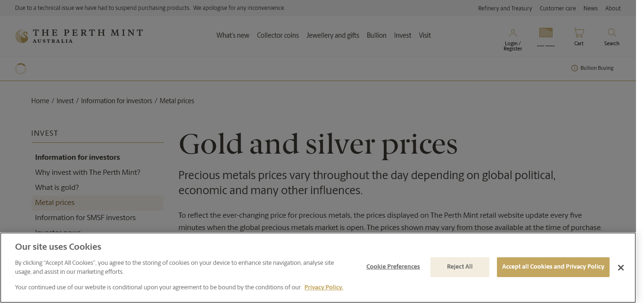This screenshot has height=303, width=644.
Task: Go to Home in the breadcrumb
Action: [x=40, y=101]
